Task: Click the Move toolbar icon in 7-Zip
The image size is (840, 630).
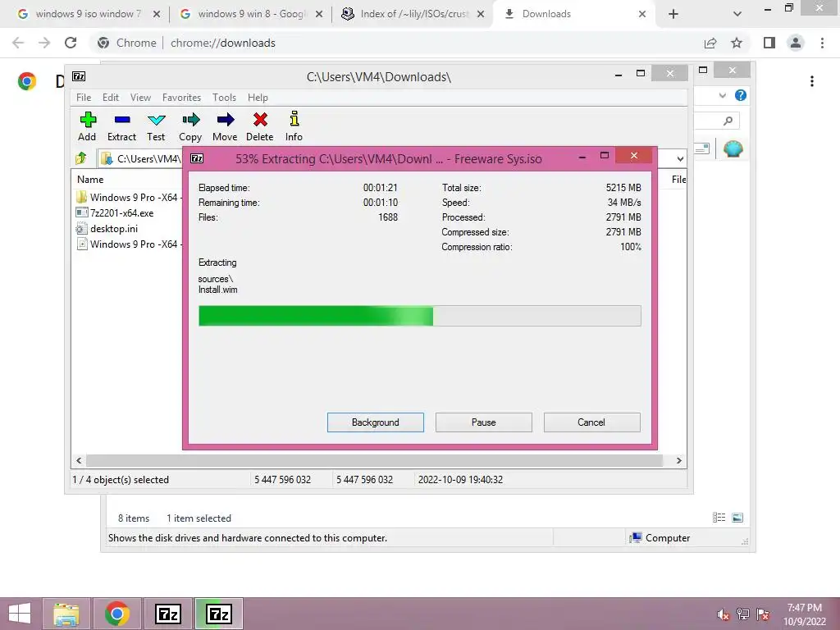Action: coord(225,126)
